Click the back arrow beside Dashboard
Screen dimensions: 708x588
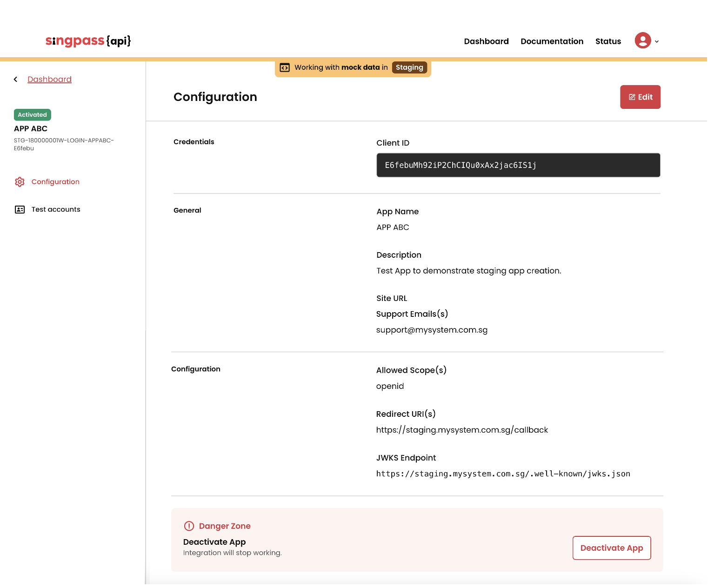coord(16,80)
